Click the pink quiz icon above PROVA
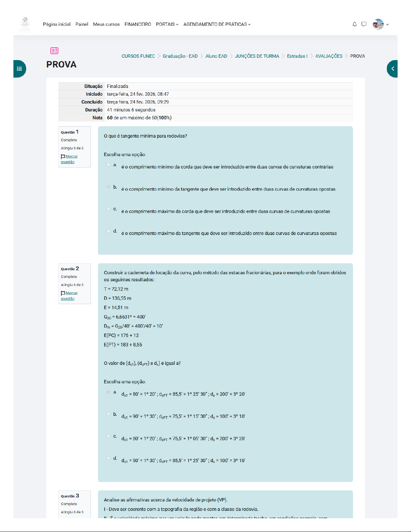Image resolution: width=411 pixels, height=532 pixels. click(54, 51)
